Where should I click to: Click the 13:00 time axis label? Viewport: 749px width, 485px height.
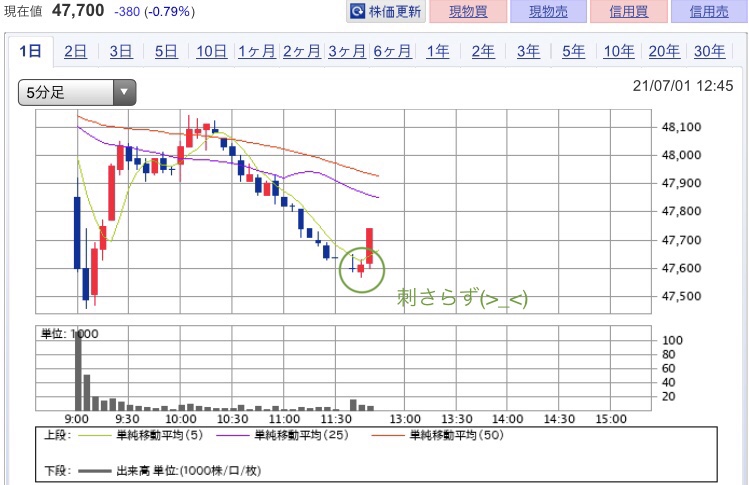point(405,419)
